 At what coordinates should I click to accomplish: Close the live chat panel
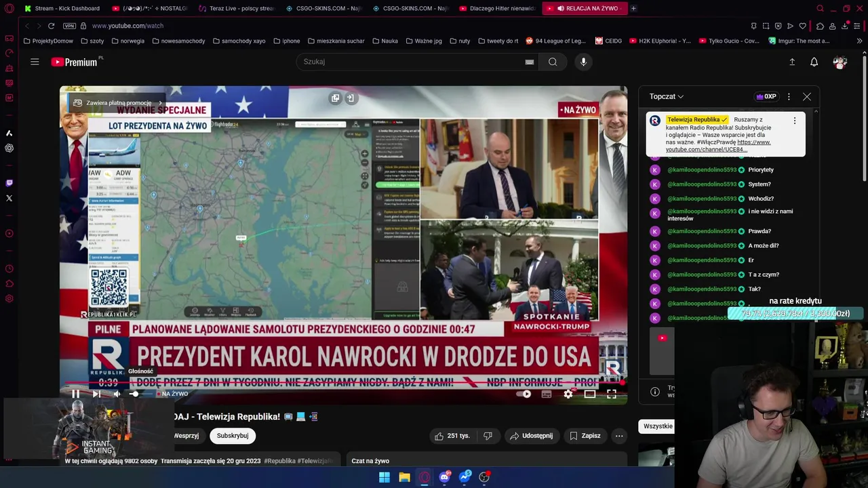807,97
